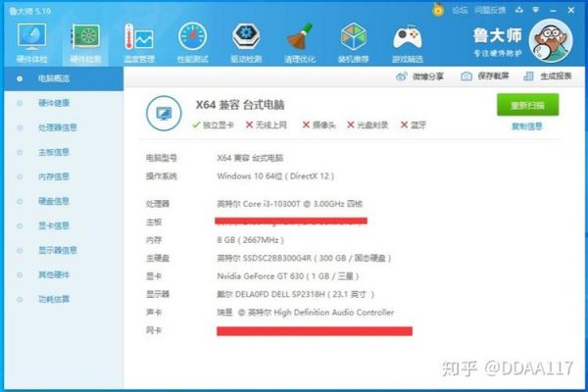Click the 微博分享 Weibo share icon
The image size is (588, 392).
click(401, 76)
